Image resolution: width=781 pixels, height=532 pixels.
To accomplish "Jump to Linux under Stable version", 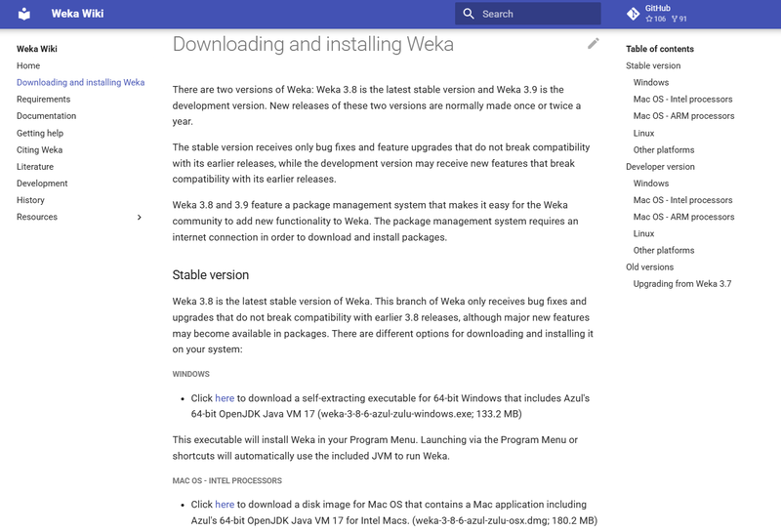I will 643,134.
